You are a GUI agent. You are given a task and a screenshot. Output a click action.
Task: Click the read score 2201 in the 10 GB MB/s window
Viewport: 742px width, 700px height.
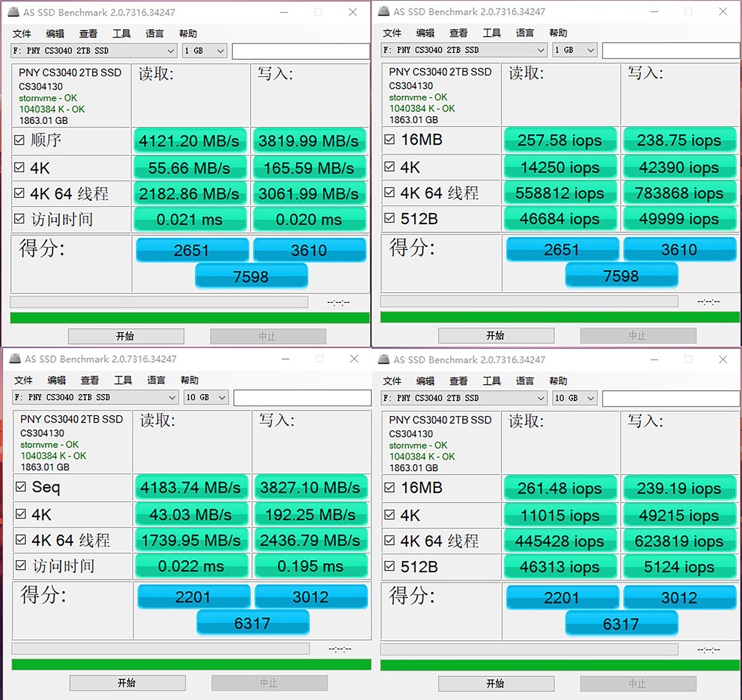point(193,596)
